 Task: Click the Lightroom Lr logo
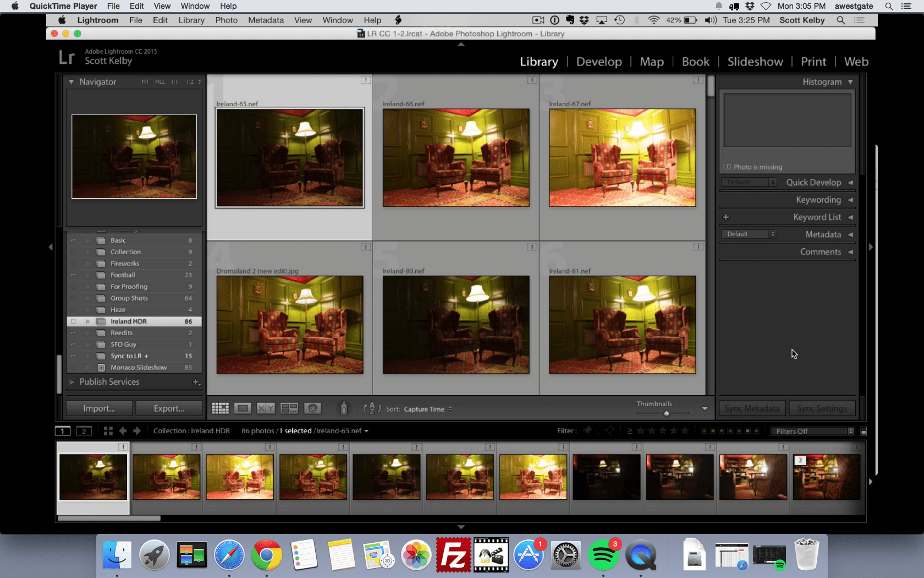point(66,57)
